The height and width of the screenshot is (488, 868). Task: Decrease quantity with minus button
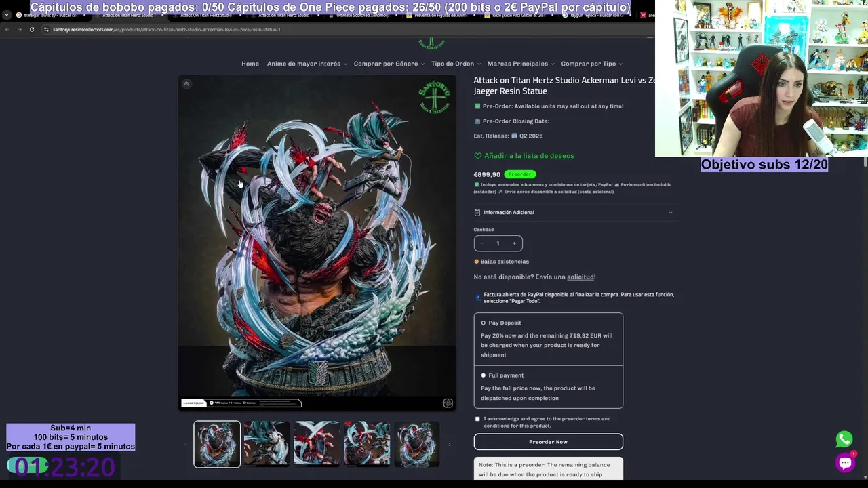pos(482,243)
